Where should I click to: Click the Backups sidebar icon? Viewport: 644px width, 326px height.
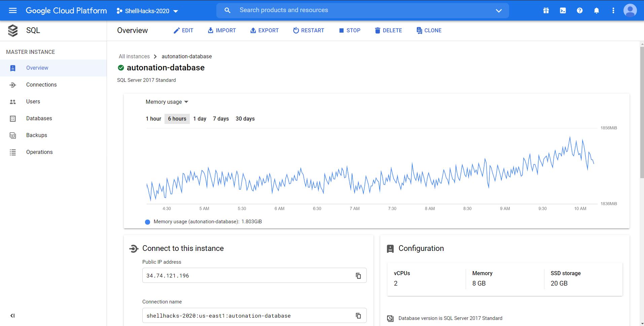(x=13, y=135)
